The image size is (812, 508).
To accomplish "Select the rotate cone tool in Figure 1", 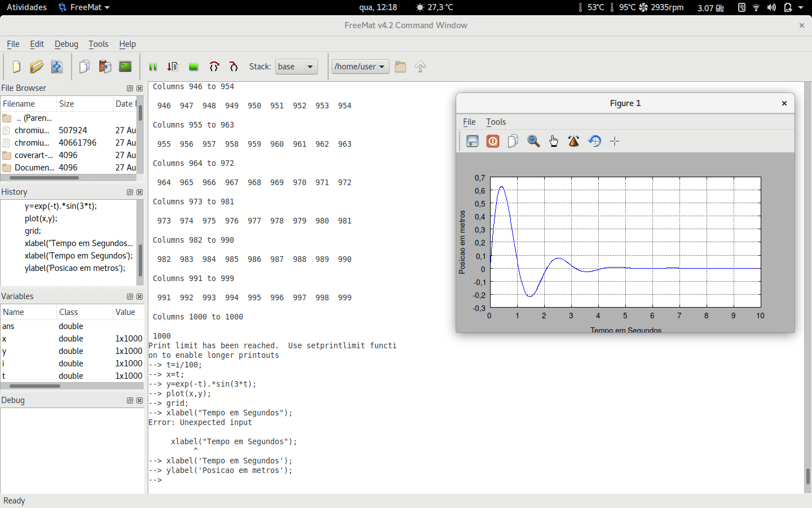I will pos(574,141).
